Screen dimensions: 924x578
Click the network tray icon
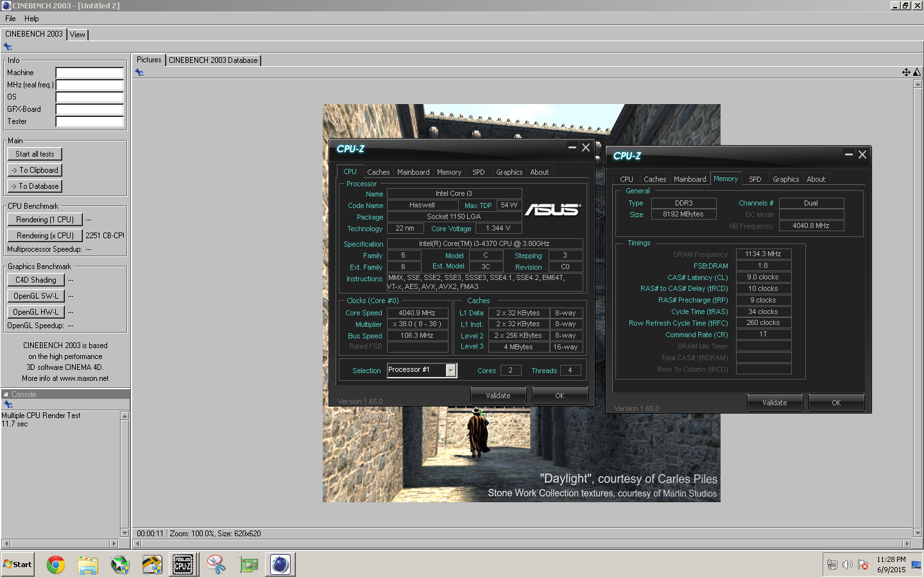832,565
